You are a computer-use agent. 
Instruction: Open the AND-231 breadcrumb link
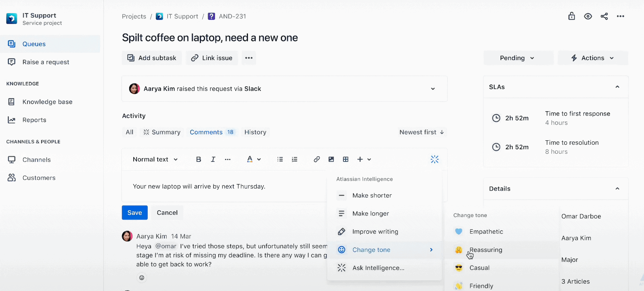[232, 16]
